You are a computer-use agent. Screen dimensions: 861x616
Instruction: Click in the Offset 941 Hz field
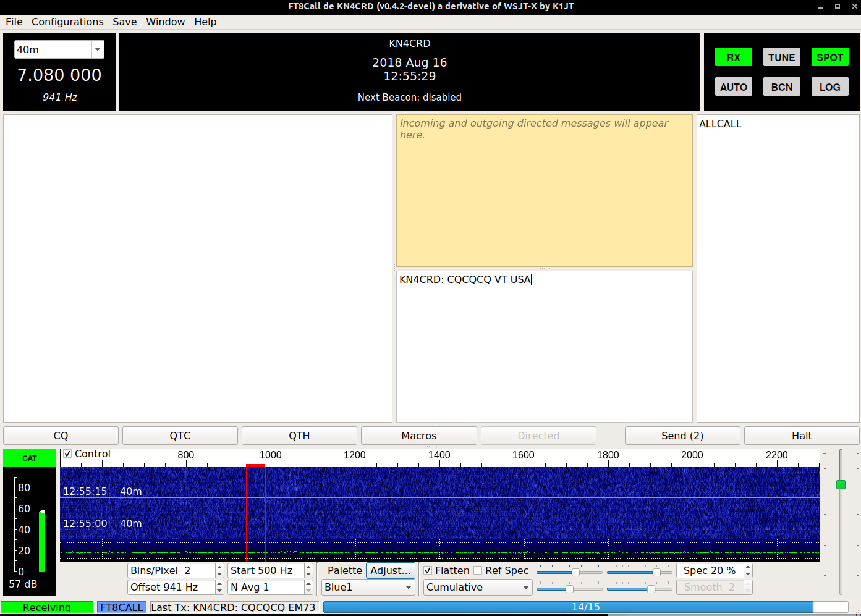click(172, 587)
